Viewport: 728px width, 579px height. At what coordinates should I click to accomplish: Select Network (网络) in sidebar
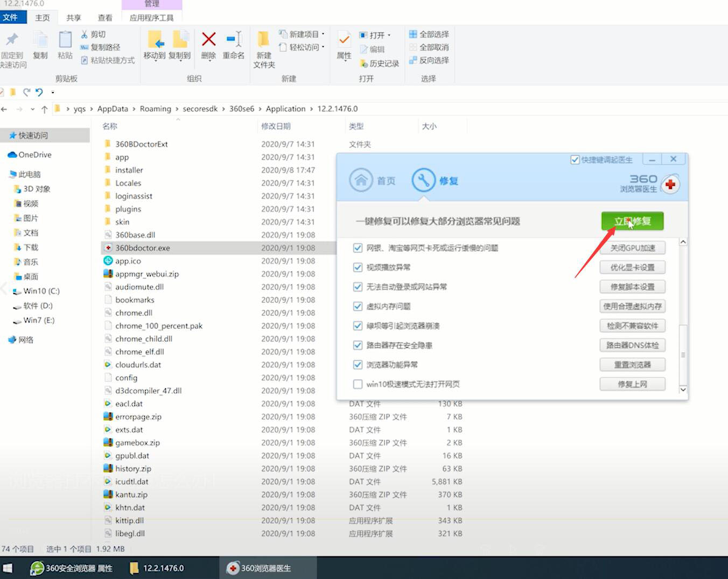tap(20, 340)
